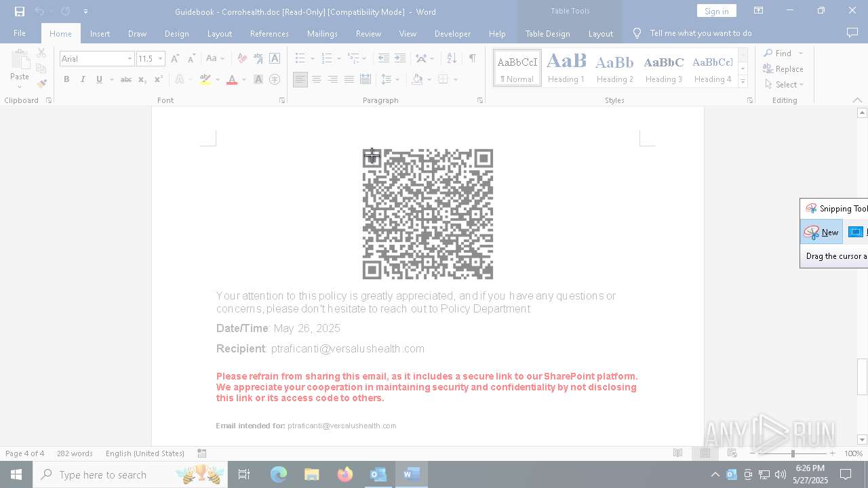Launch Microsoft Edge from taskbar
The width and height of the screenshot is (868, 488).
(279, 474)
